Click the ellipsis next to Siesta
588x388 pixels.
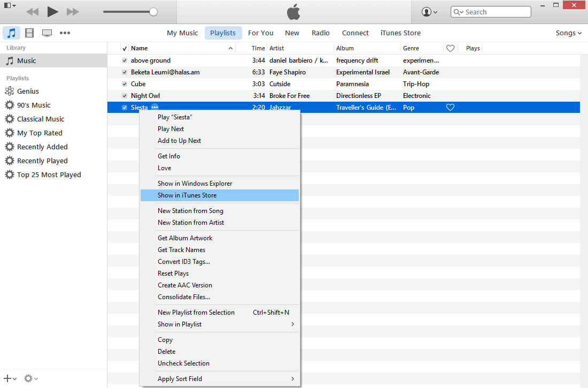[154, 108]
